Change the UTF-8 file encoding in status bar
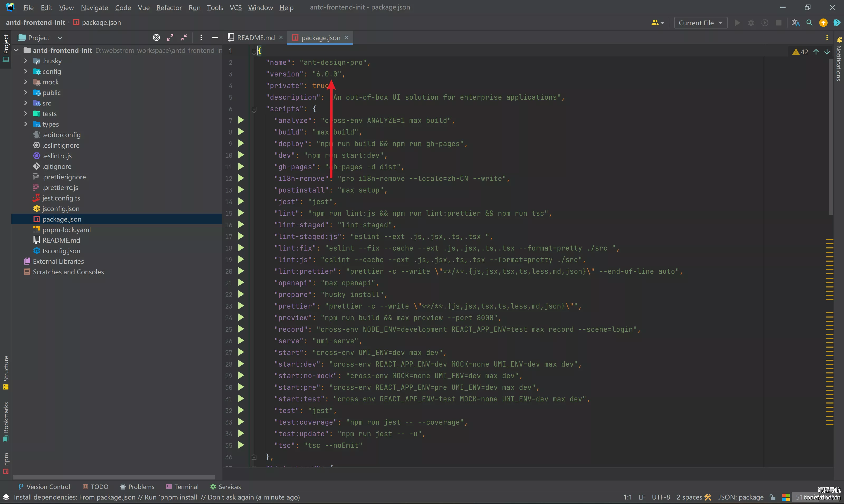The image size is (844, 504). pyautogui.click(x=661, y=497)
